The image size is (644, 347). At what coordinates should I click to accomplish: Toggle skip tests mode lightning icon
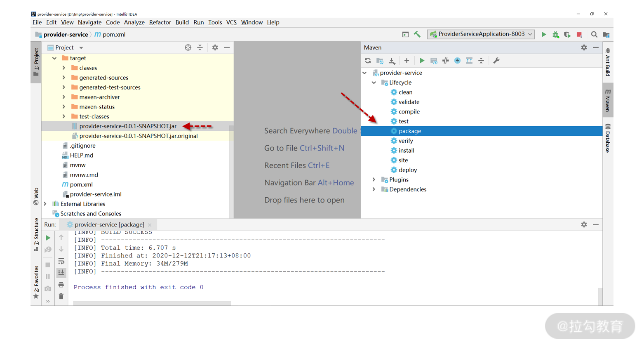(457, 61)
